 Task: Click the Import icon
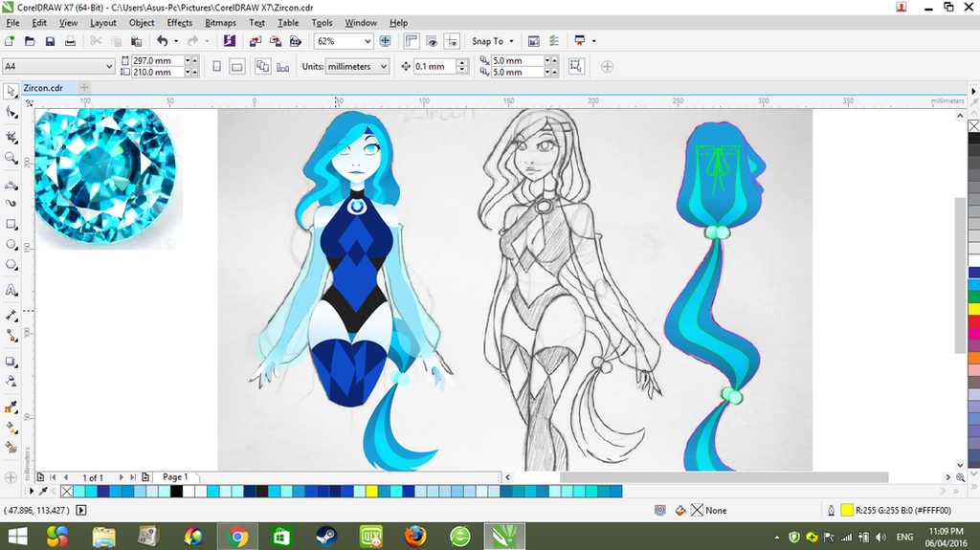(255, 41)
